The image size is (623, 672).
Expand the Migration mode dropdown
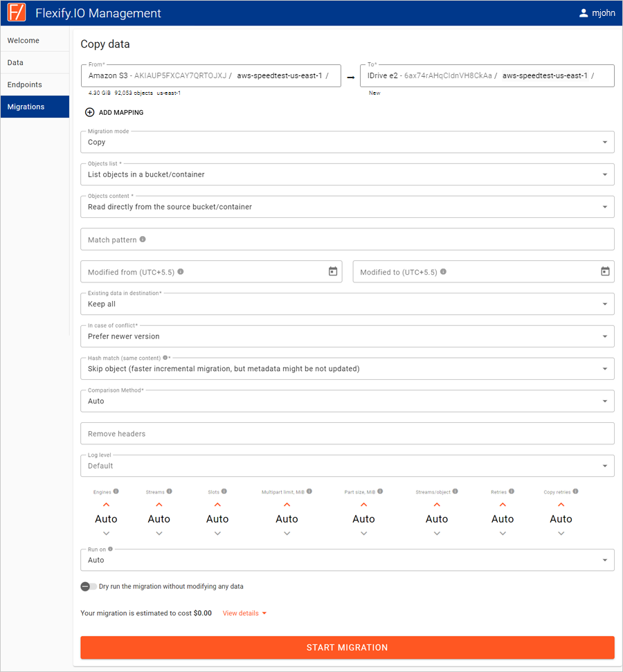[347, 143]
